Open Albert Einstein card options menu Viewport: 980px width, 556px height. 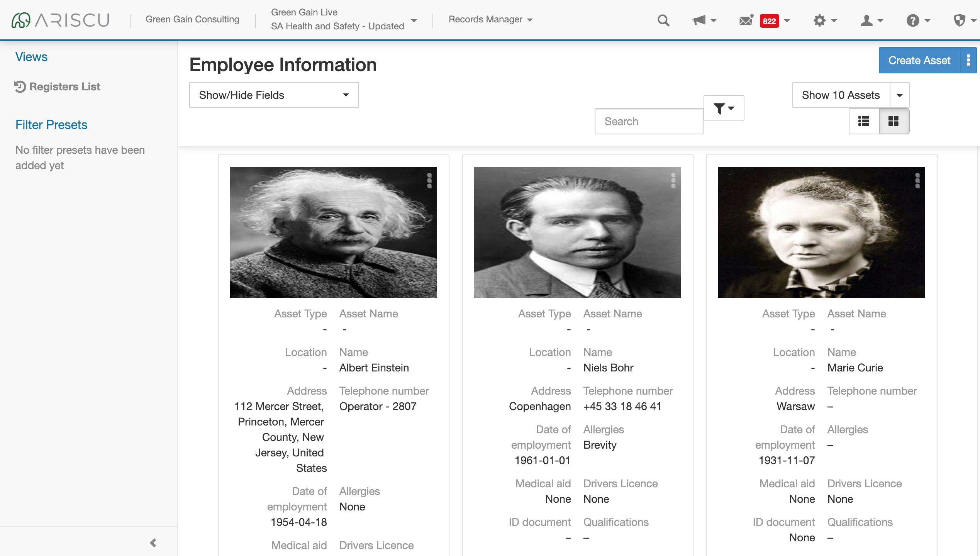tap(429, 181)
